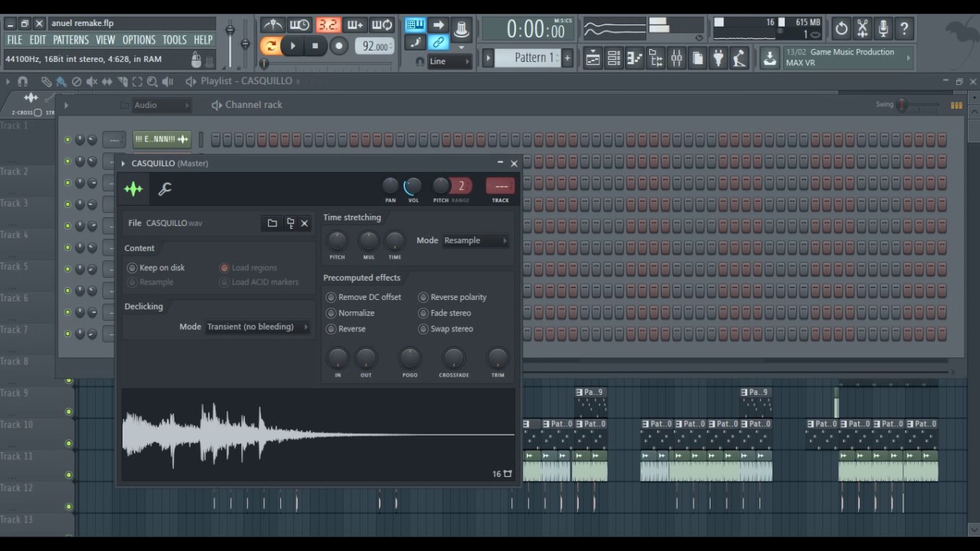This screenshot has width=980, height=551.
Task: Click the one-click audio recording microphone icon
Action: click(883, 28)
